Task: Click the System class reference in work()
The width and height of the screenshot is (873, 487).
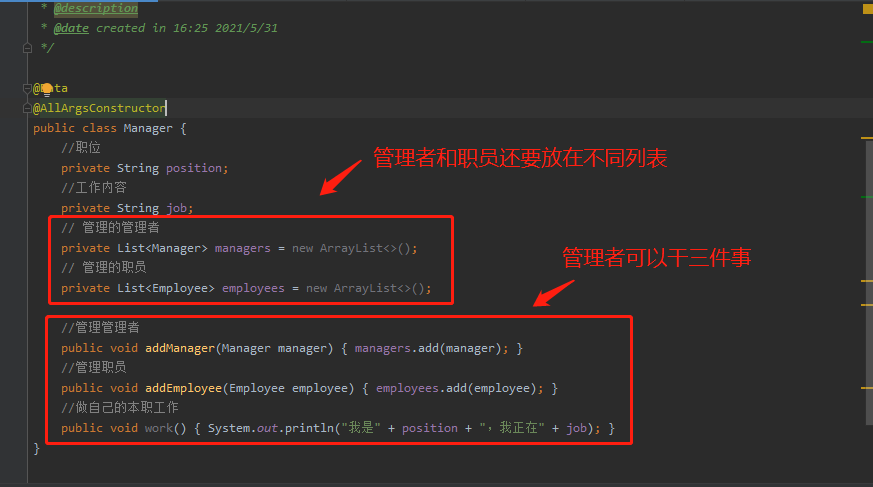Action: (x=229, y=429)
